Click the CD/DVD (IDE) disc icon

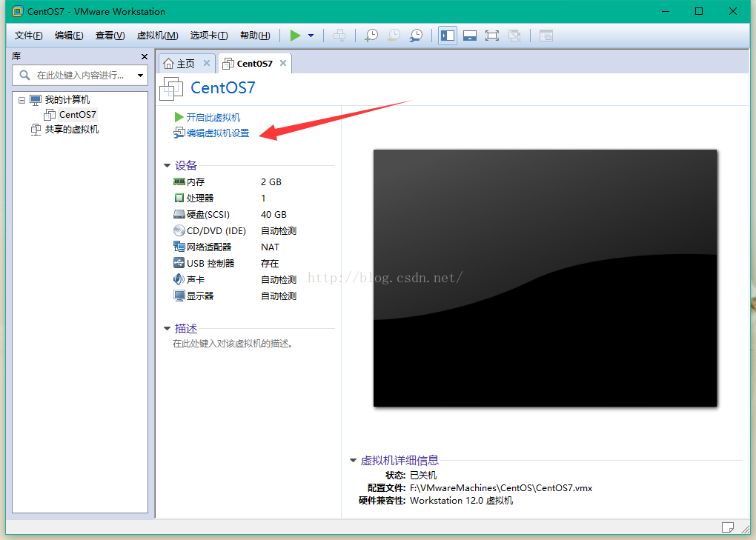pyautogui.click(x=179, y=230)
